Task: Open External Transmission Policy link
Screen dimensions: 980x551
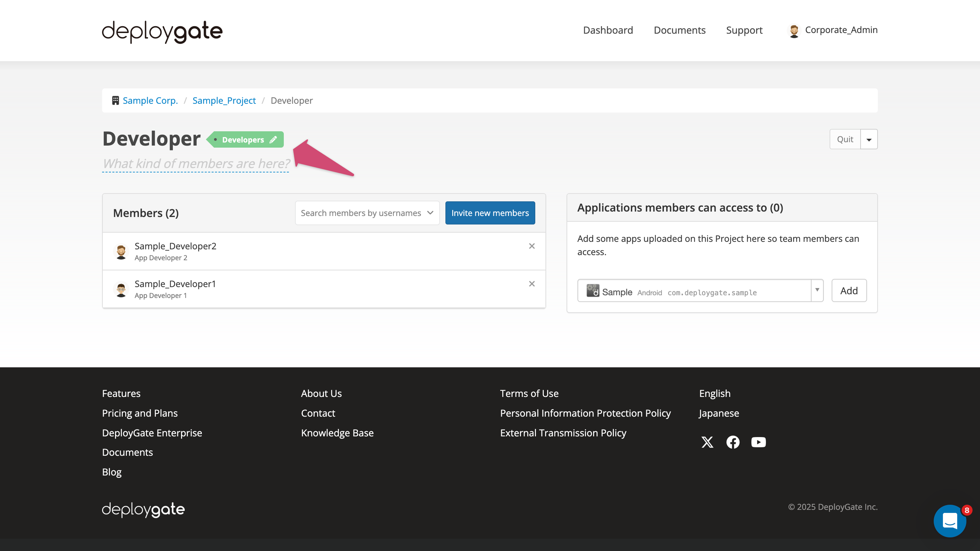Action: 563,433
